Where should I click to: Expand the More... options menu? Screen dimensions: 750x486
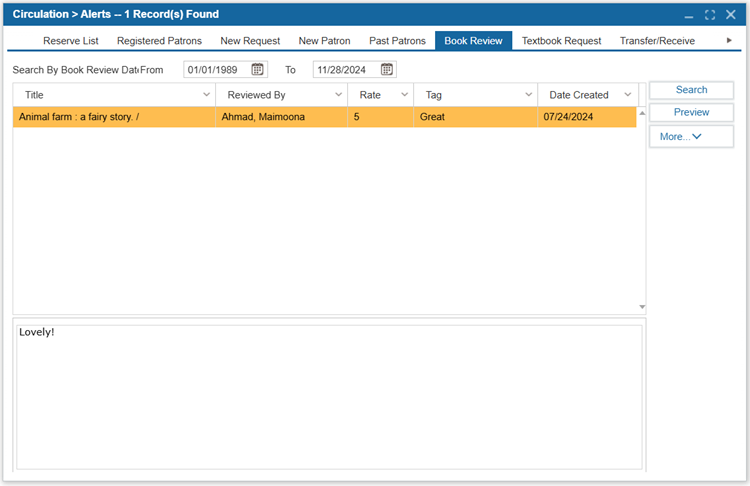691,137
